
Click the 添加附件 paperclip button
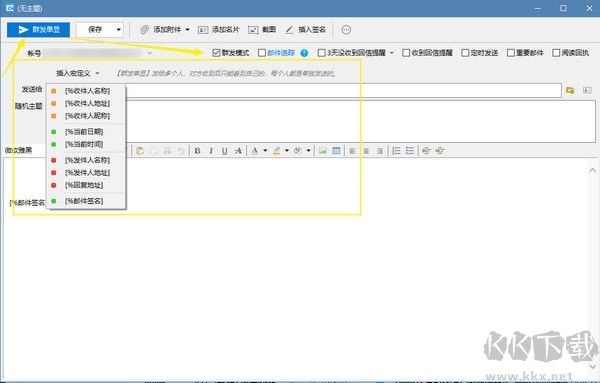[161, 29]
